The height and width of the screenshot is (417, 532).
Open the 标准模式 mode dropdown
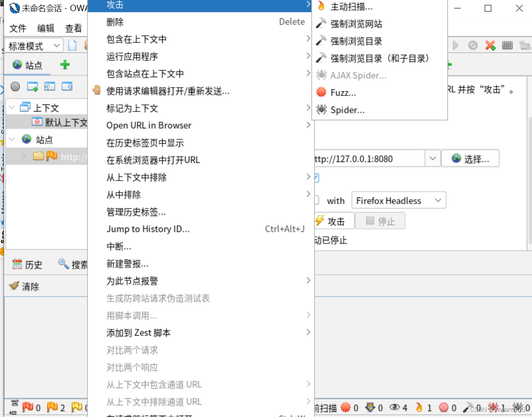coord(56,45)
